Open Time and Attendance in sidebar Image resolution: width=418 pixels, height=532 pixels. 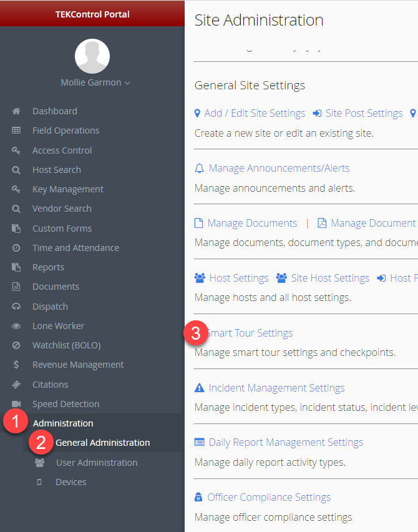(75, 248)
